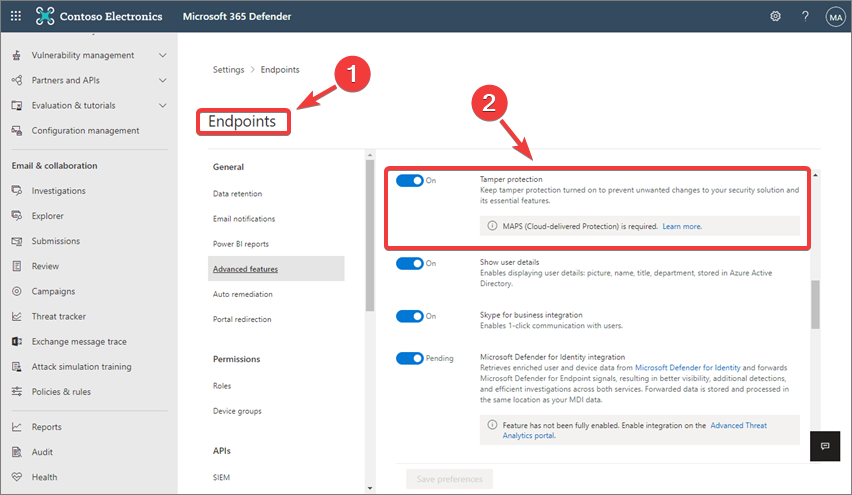Viewport: 852px width, 495px height.
Task: Click the Partners and APIs icon
Action: click(x=17, y=80)
